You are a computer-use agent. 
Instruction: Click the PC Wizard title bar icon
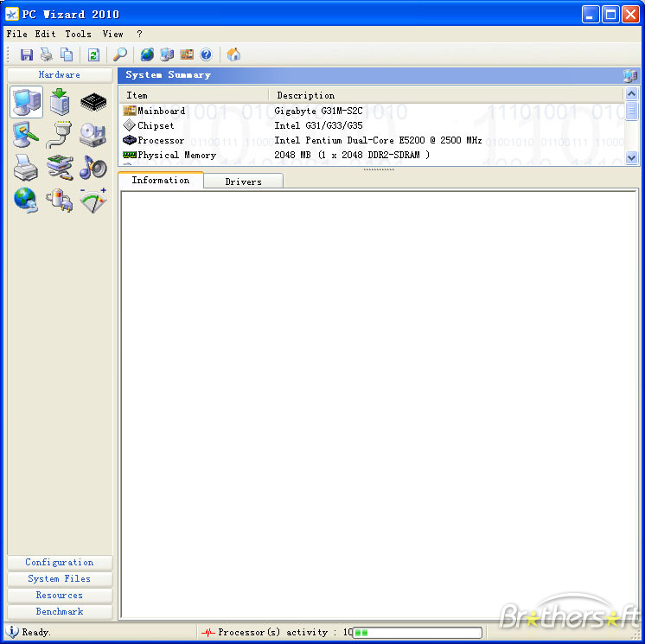pos(12,14)
